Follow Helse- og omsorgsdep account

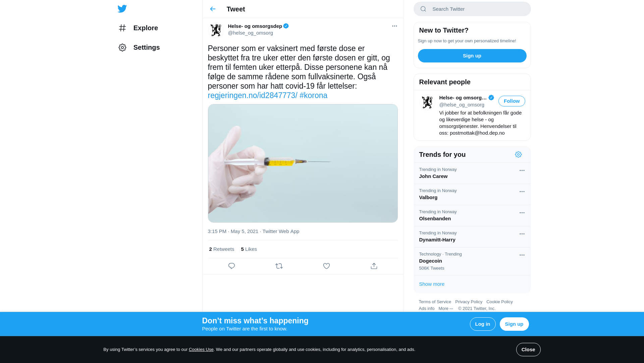(x=512, y=101)
